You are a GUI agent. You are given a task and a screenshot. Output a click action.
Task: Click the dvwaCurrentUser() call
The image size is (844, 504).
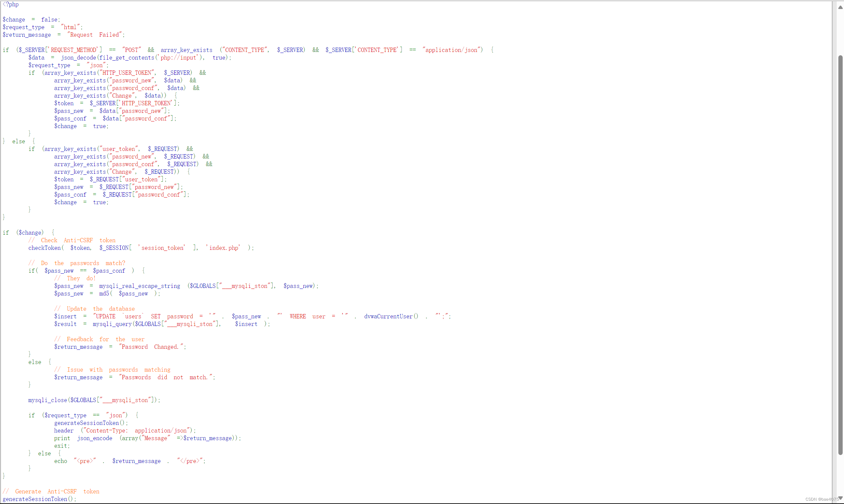pos(391,316)
